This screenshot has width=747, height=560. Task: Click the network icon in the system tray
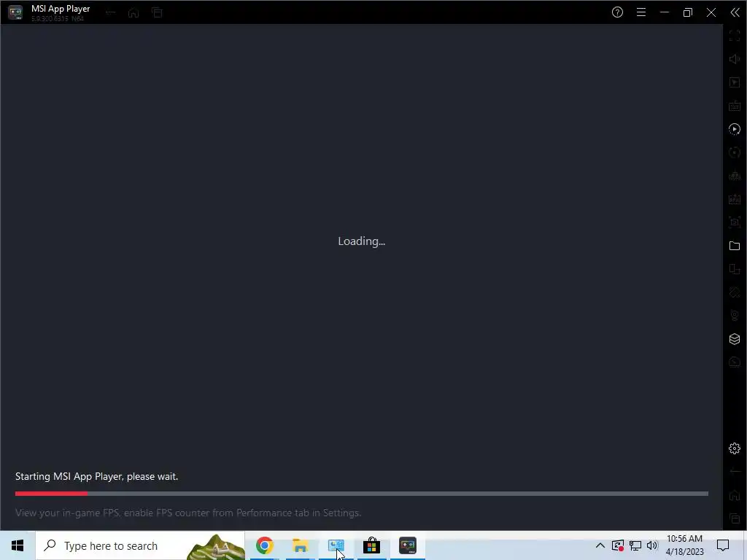click(635, 545)
